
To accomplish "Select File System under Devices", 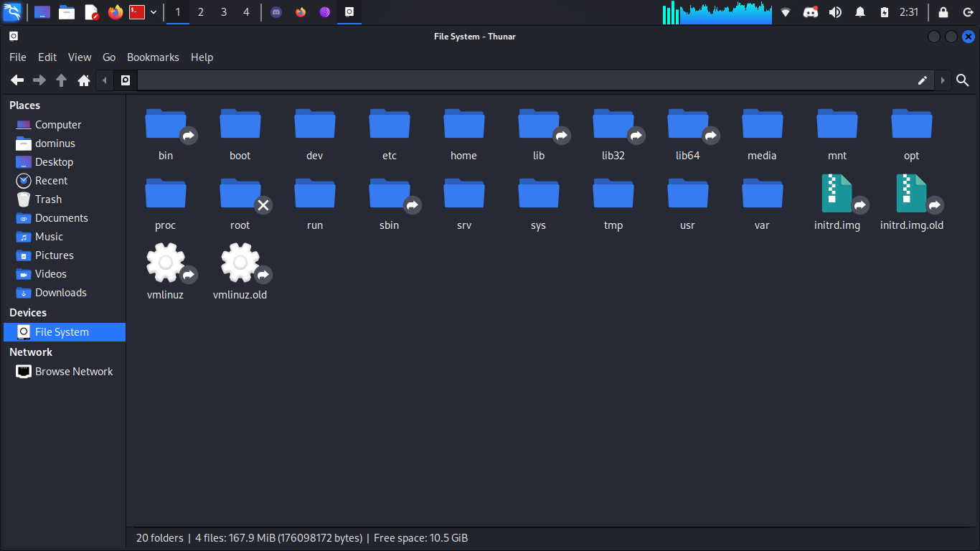I will [65, 332].
